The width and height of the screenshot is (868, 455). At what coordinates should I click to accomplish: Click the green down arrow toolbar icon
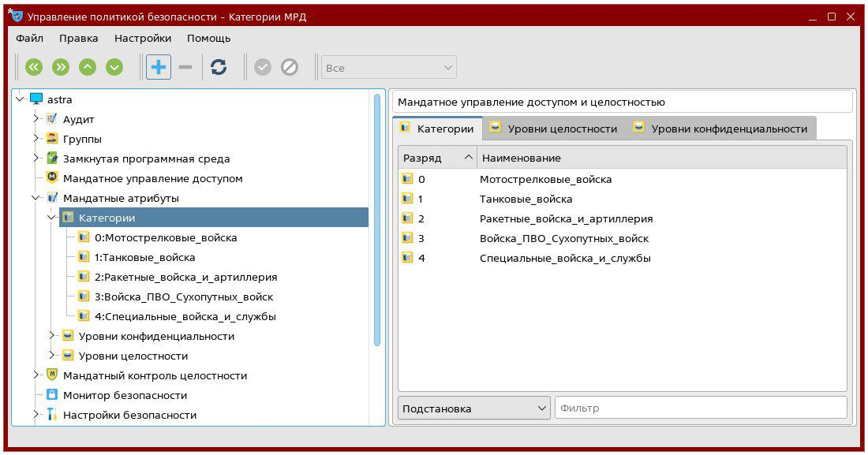pyautogui.click(x=114, y=68)
